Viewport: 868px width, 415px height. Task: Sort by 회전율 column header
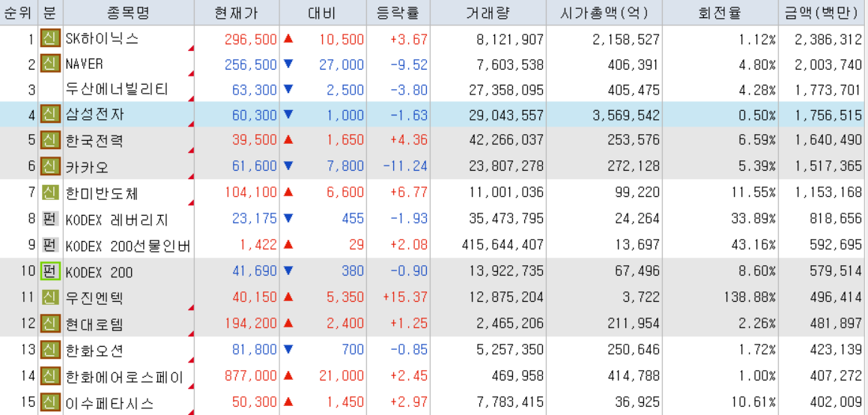coord(720,12)
